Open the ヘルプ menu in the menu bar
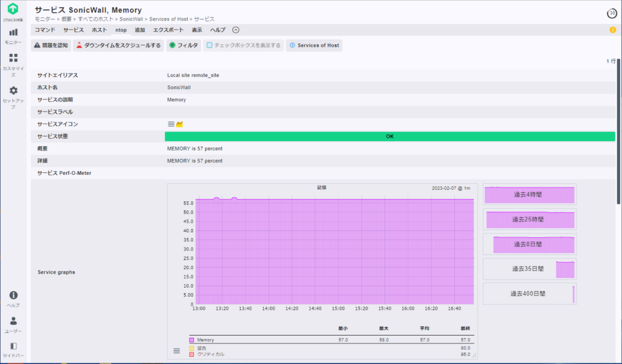This screenshot has width=622, height=364. 218,30
